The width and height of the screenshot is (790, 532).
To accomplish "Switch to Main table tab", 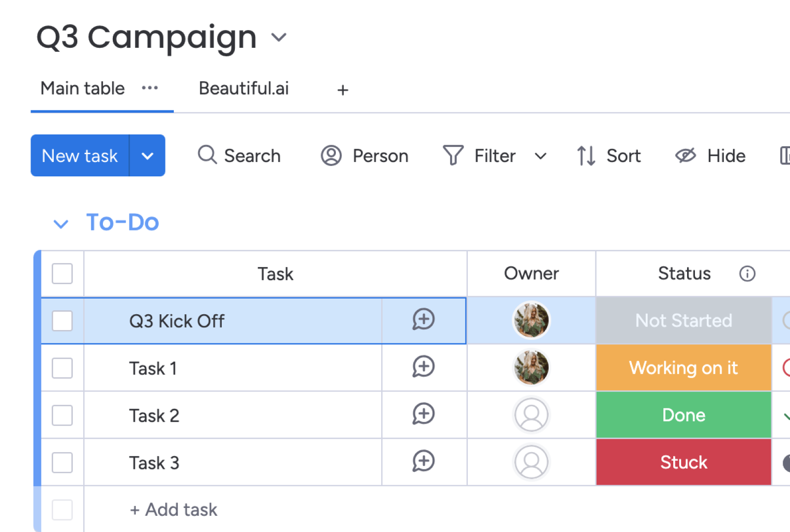I will tap(83, 88).
